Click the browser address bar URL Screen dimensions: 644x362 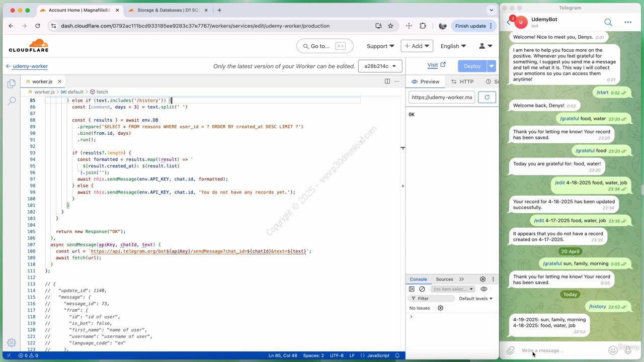click(x=195, y=26)
